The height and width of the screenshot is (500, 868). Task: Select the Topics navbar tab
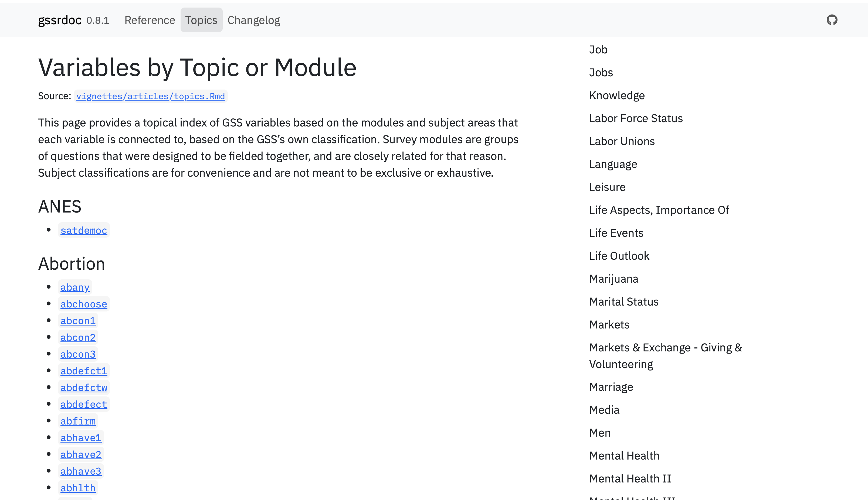[201, 20]
